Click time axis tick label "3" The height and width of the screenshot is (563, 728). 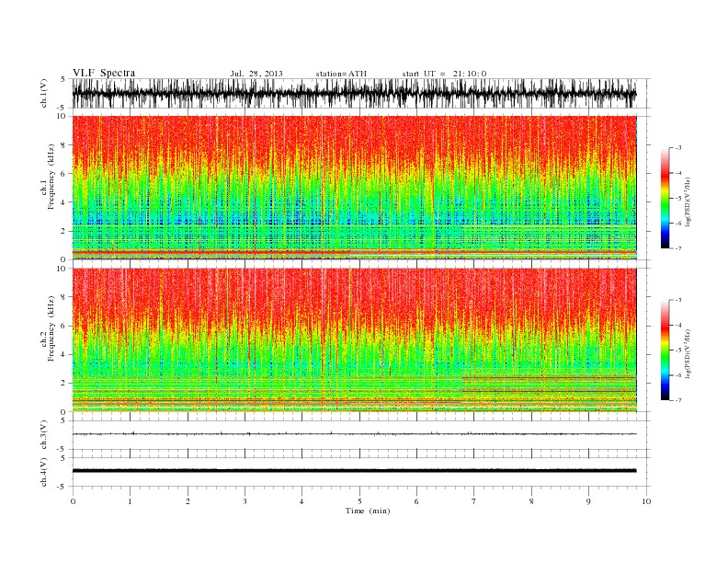[x=245, y=501]
